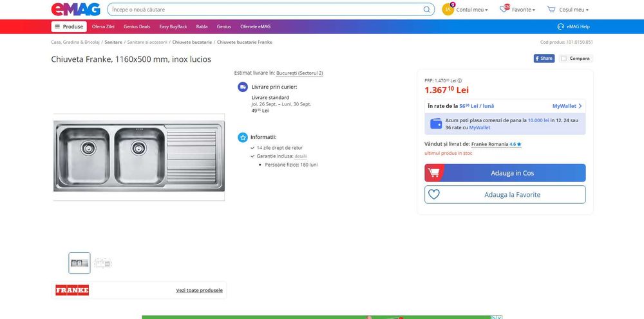Open Genius Deals menu item
644x319 pixels.
[x=137, y=26]
